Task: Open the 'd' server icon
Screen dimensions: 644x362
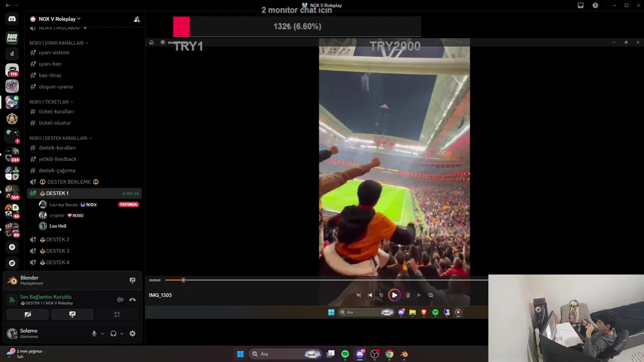Action: pos(12,54)
